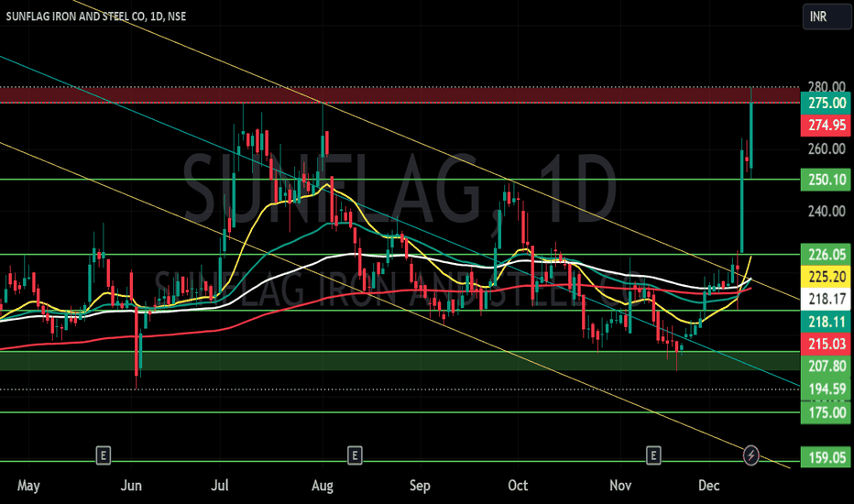Select the red 215.03 moving average label
Image resolution: width=854 pixels, height=504 pixels.
(x=827, y=344)
